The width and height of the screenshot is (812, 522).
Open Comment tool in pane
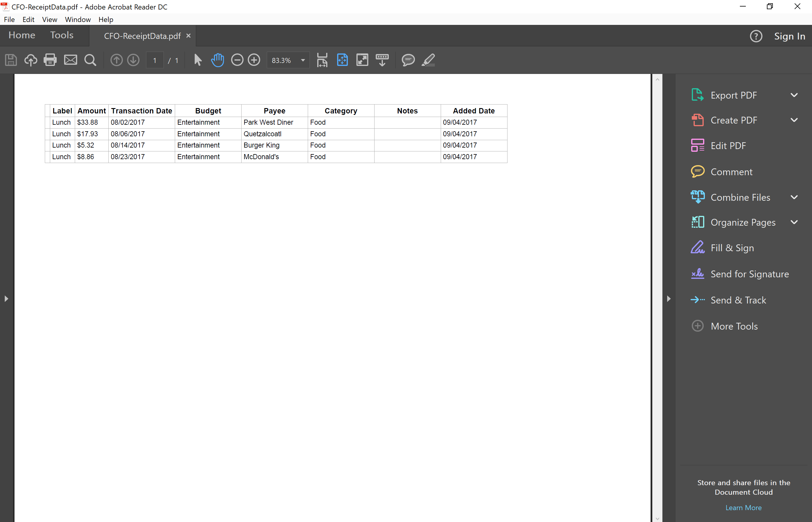click(721, 172)
